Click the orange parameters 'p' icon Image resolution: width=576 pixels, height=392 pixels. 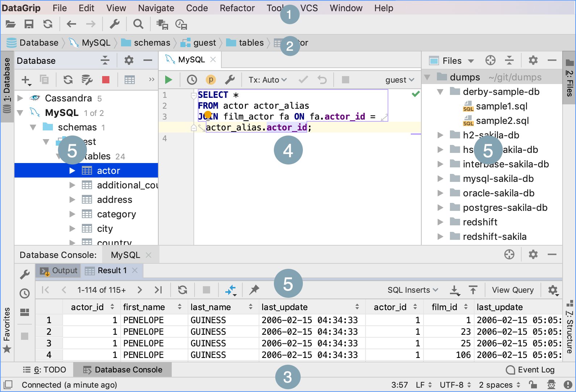[211, 80]
